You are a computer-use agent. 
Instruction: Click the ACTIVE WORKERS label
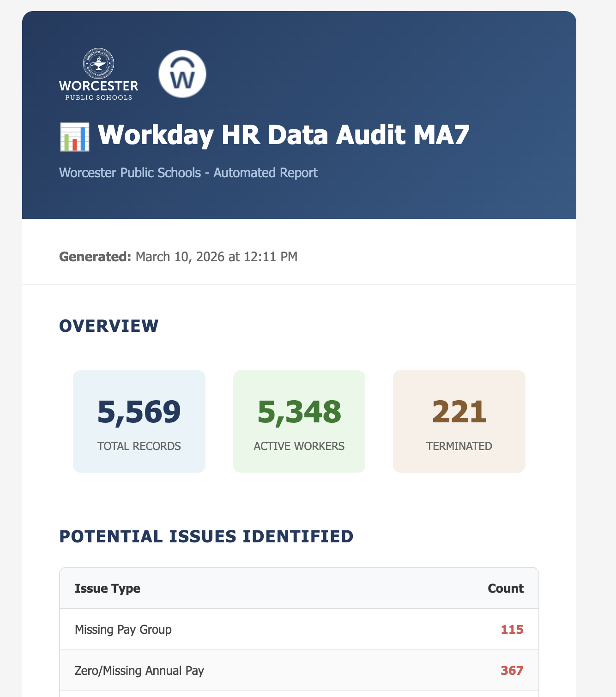(x=299, y=446)
